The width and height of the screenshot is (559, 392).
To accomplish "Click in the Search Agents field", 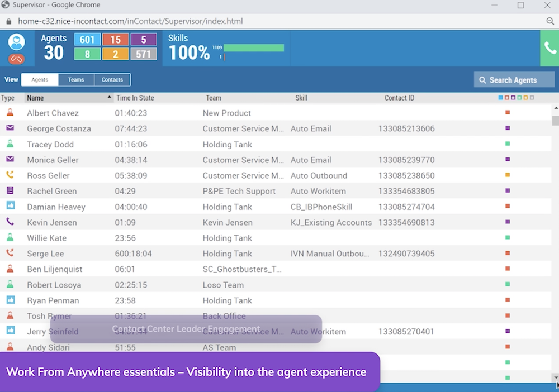I will [x=514, y=80].
